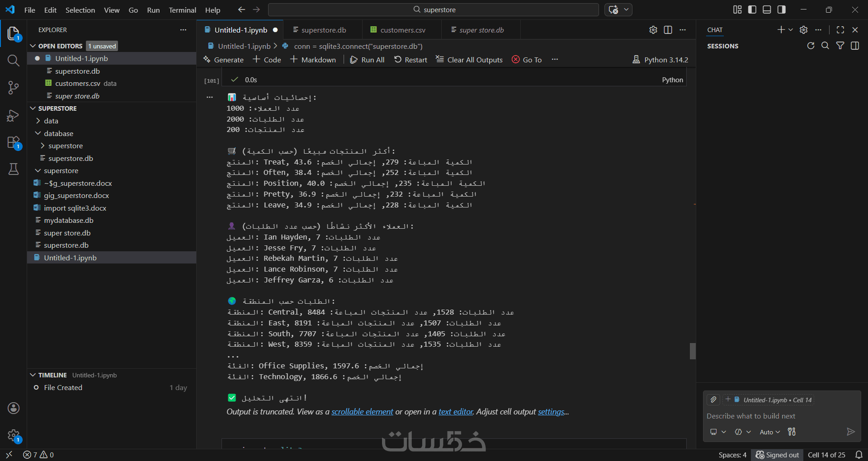Open the Auto model picker dropdown
Image resolution: width=868 pixels, height=461 pixels.
point(769,432)
